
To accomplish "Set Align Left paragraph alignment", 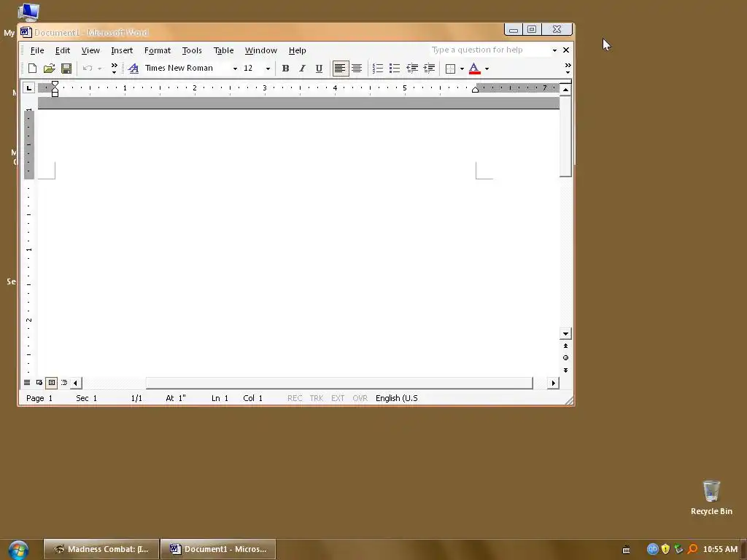I will 340,69.
